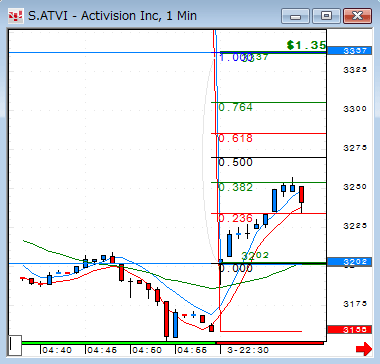Screen dimensions: 380x364
Task: Minimize the S.ATVI chart window
Action: pos(295,16)
